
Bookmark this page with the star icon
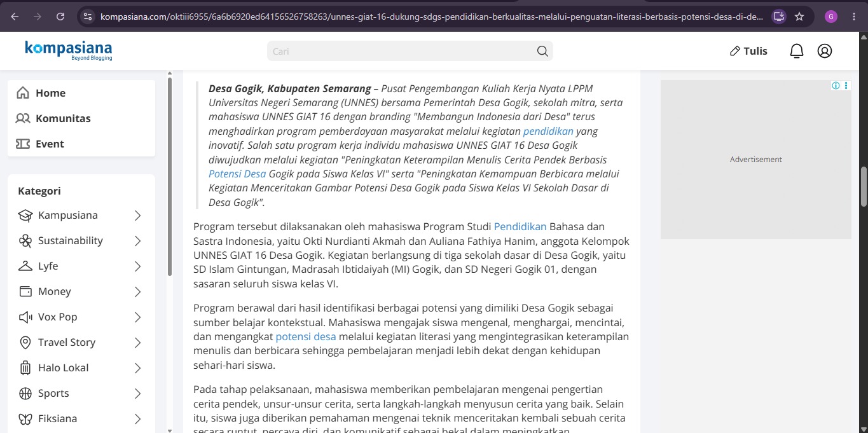pyautogui.click(x=799, y=17)
